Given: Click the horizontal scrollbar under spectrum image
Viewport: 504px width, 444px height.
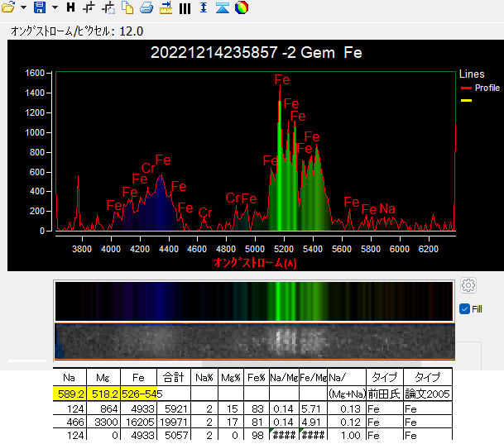Looking at the screenshot, I should point(311,364).
